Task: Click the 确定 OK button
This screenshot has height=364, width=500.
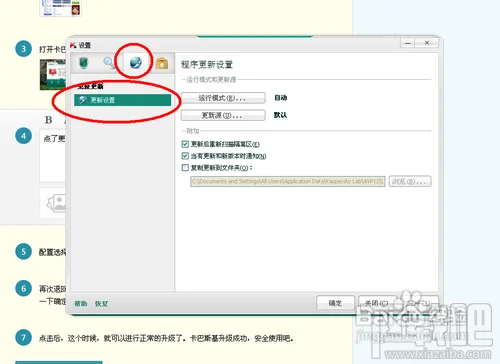Action: 335,303
